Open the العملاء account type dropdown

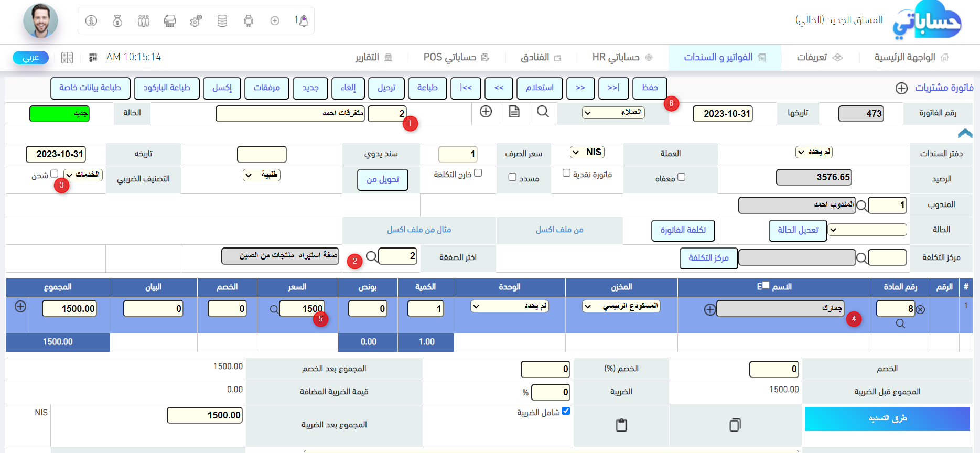tap(613, 113)
